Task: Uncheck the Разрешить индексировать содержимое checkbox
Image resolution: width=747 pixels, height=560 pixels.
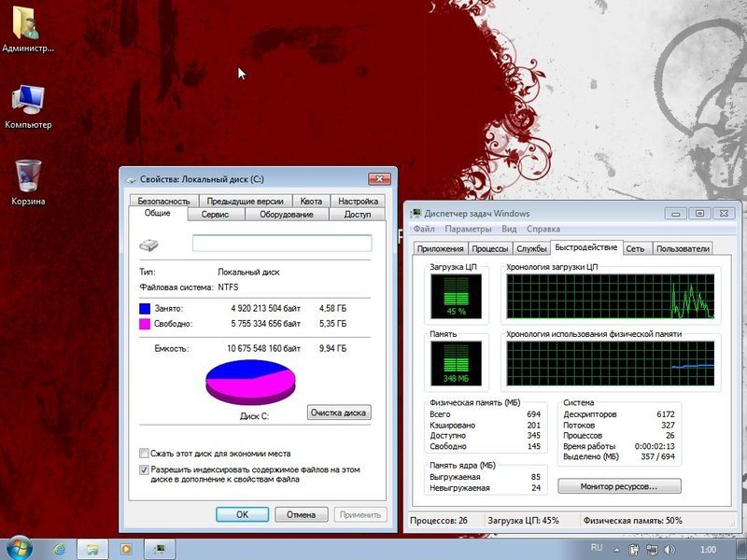Action: point(144,469)
